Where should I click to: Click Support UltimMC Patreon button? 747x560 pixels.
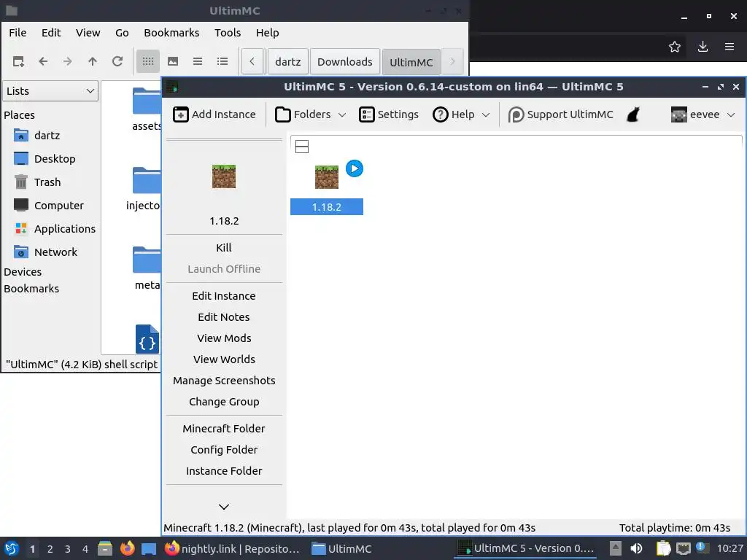click(x=561, y=114)
